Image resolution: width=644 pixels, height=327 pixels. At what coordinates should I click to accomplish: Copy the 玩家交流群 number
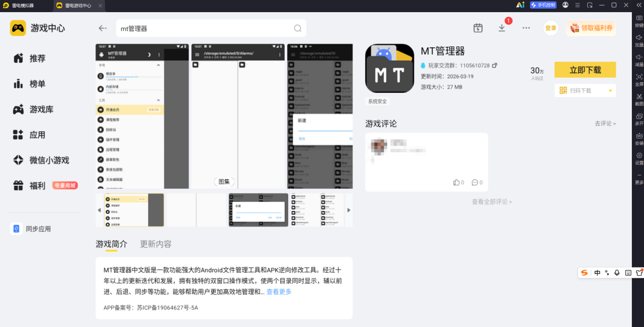click(495, 66)
